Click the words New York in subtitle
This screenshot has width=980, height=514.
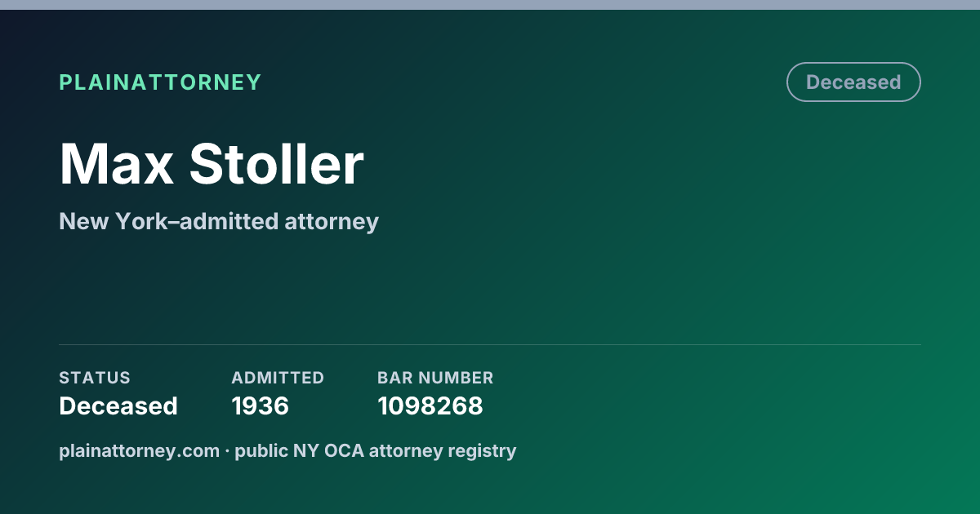(x=105, y=221)
